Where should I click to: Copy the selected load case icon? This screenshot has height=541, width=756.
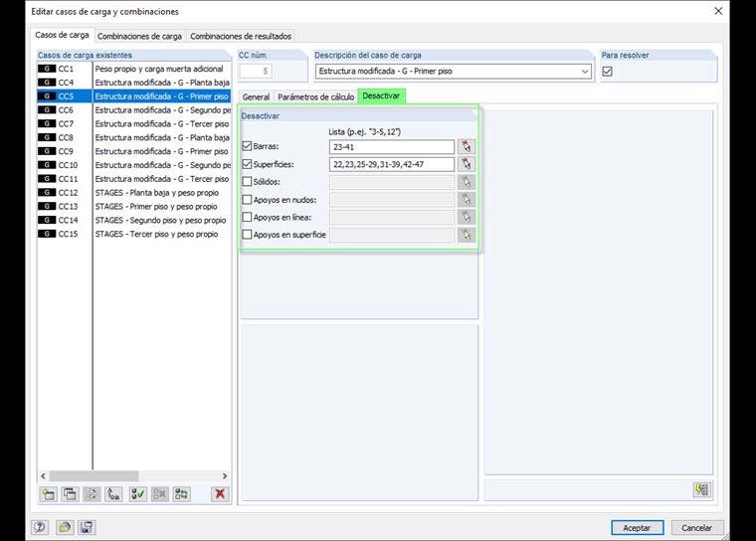coord(70,493)
